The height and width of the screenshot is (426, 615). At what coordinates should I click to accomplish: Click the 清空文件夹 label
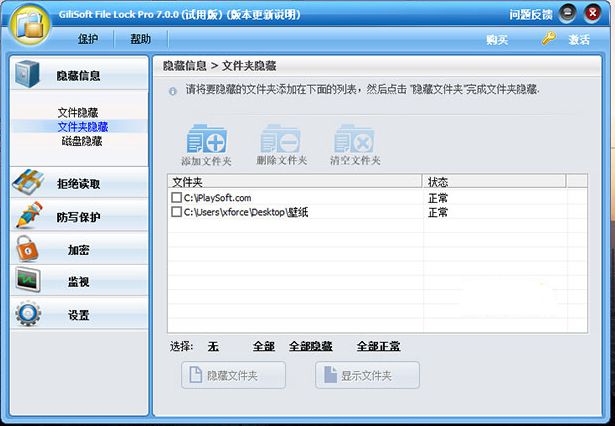[355, 160]
